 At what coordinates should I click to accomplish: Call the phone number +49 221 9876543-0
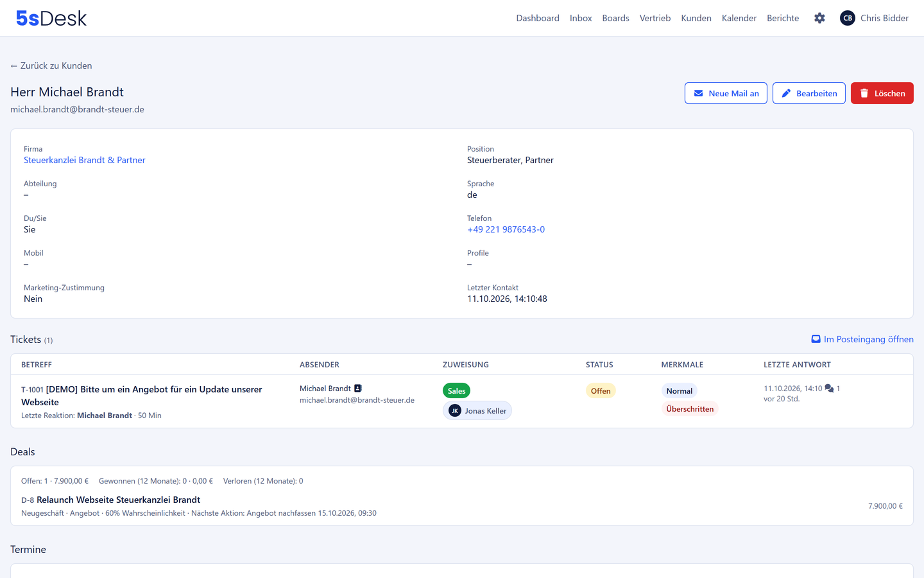pyautogui.click(x=506, y=229)
